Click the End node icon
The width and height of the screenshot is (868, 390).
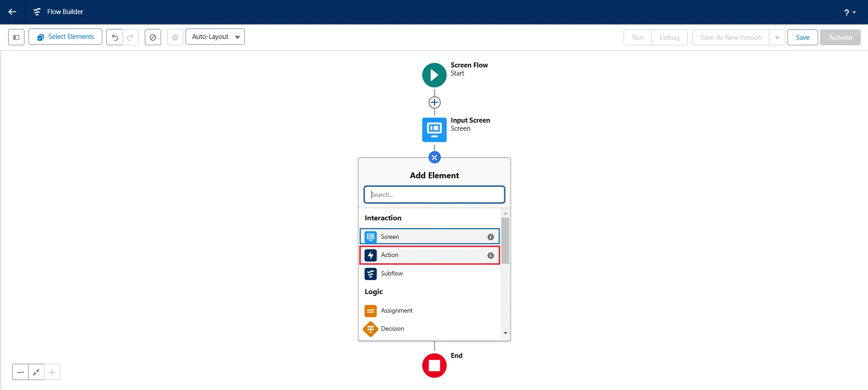point(434,366)
